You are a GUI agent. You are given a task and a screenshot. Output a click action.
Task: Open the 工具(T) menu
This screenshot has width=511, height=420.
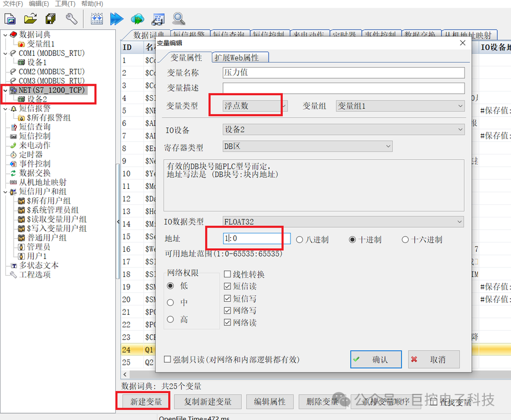click(65, 4)
